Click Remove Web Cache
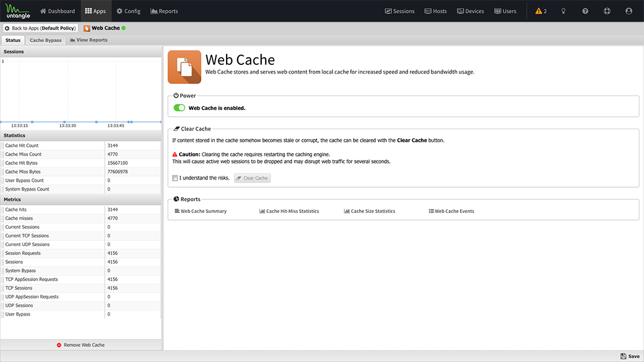Screen dimensions: 644x362 pos(81,345)
